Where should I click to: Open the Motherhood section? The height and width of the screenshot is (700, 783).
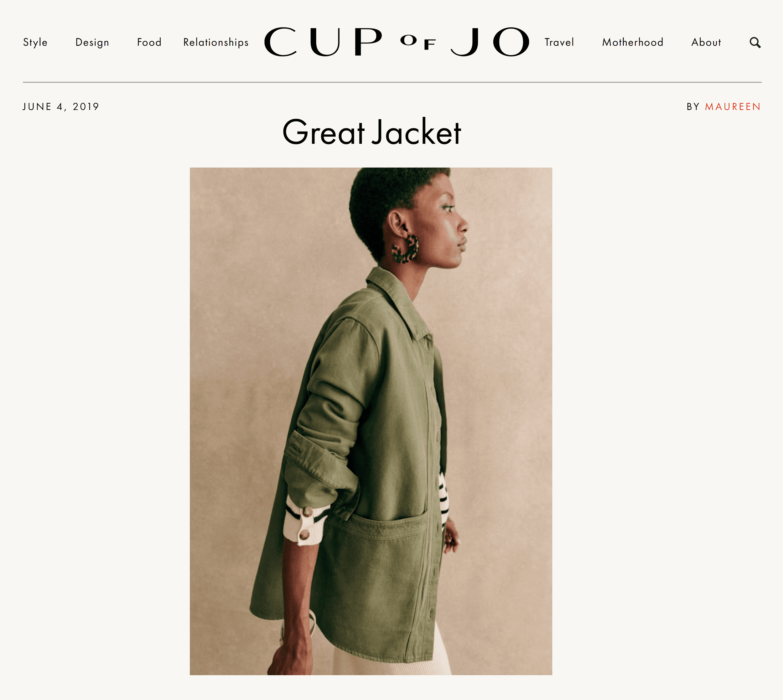(633, 42)
